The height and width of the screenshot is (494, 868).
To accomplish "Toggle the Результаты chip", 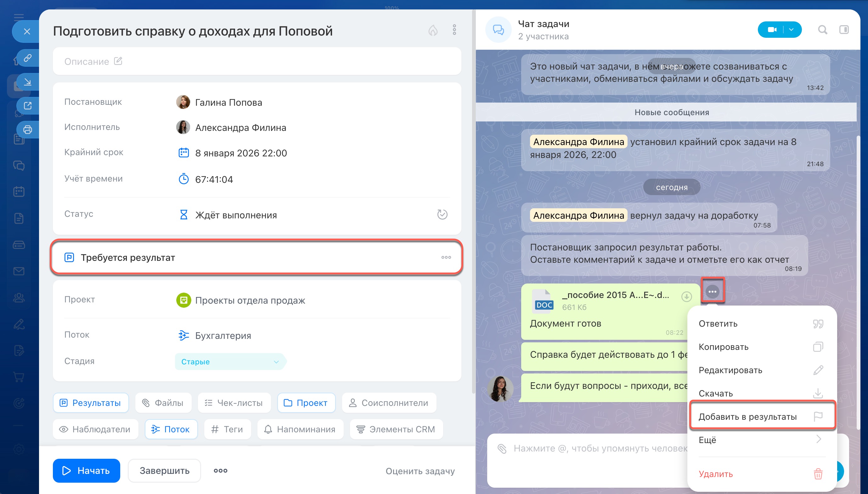I will pyautogui.click(x=91, y=403).
